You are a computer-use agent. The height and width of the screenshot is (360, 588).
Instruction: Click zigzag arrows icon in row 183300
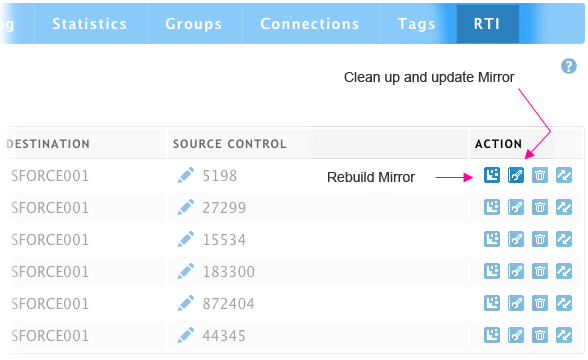click(x=564, y=271)
